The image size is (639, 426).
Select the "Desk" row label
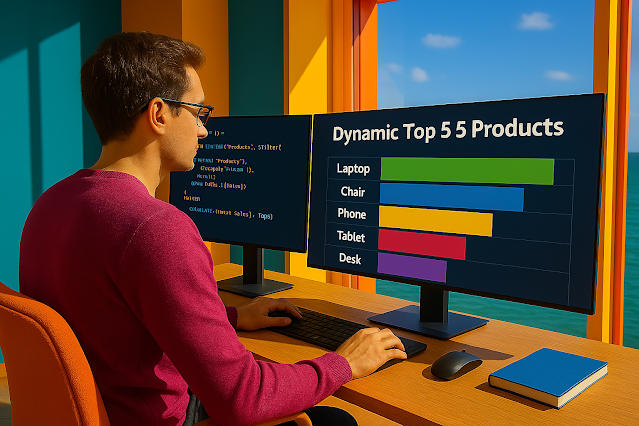350,259
